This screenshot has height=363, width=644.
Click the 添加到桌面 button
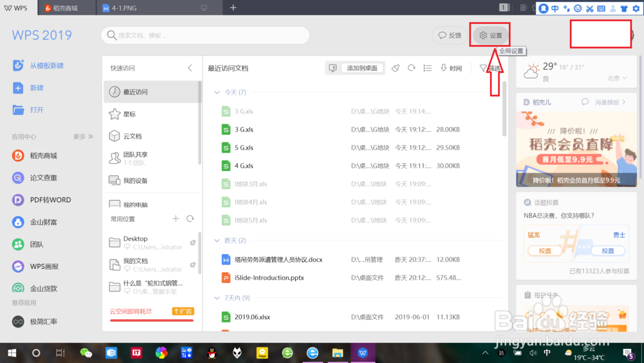click(x=362, y=68)
